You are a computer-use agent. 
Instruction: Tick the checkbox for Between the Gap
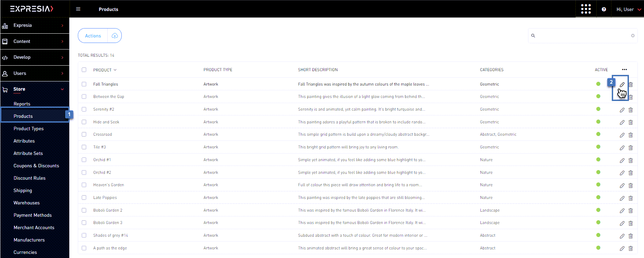click(x=84, y=97)
